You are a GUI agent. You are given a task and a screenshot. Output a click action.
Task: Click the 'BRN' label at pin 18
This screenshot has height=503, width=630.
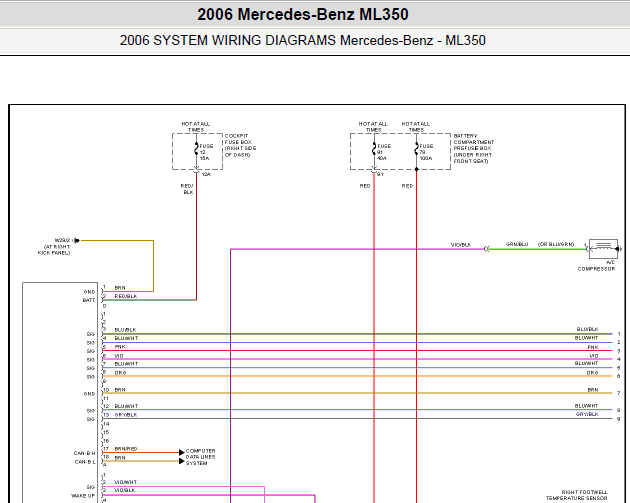click(120, 458)
